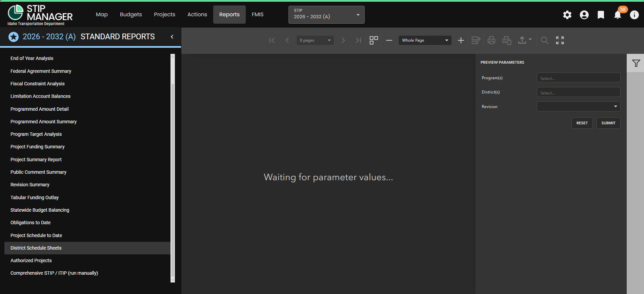Open the FMIS tab
The width and height of the screenshot is (644, 294).
258,15
